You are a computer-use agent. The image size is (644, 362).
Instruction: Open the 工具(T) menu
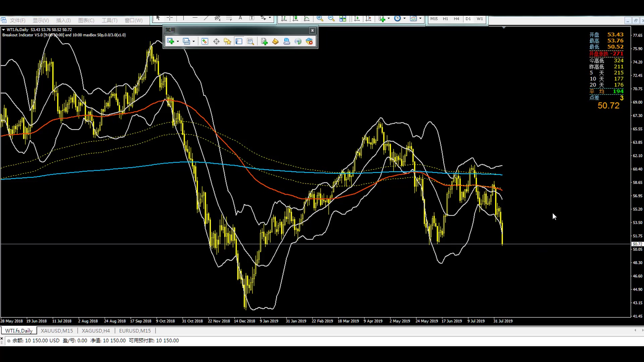(x=109, y=20)
